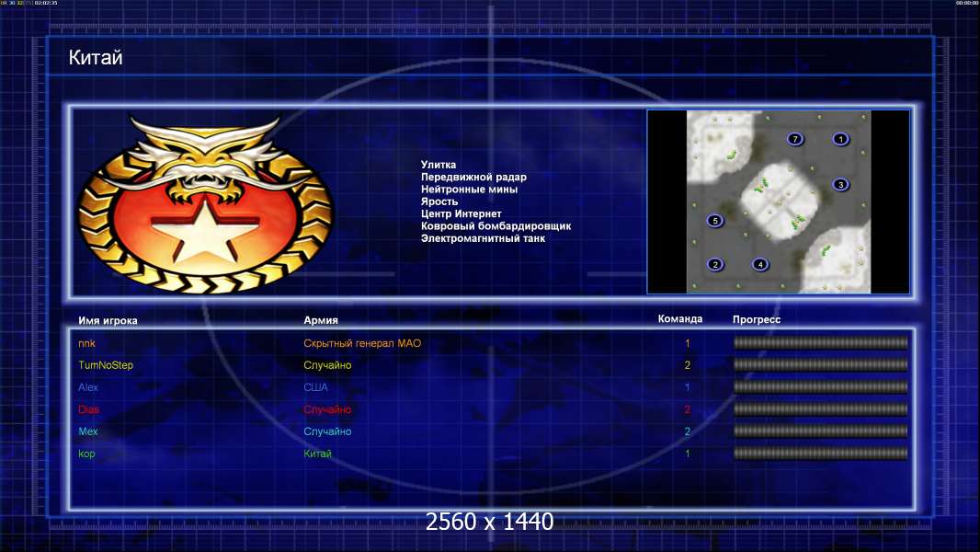Viewport: 980px width, 552px height.
Task: Click Mex's team number 2
Action: click(688, 431)
